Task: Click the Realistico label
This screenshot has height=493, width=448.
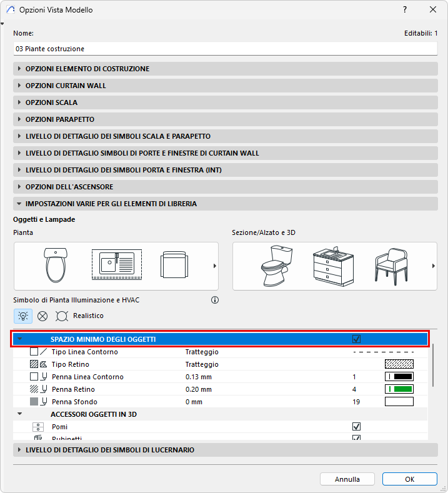Action: pyautogui.click(x=88, y=316)
